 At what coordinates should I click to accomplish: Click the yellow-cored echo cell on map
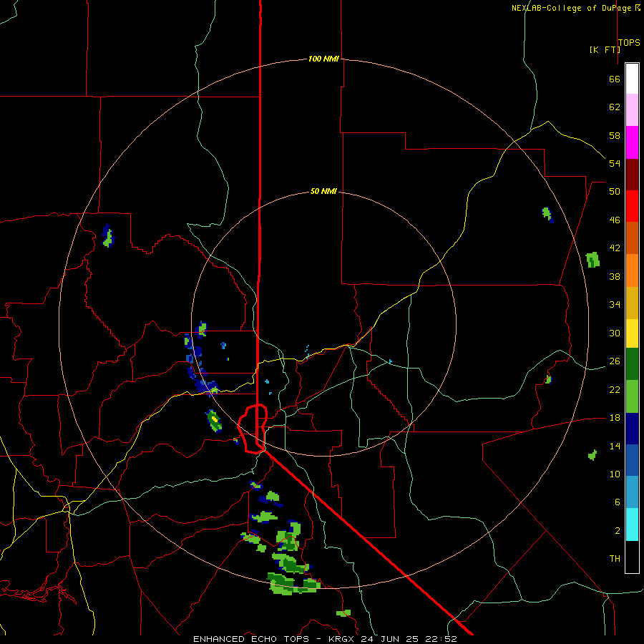pyautogui.click(x=213, y=421)
